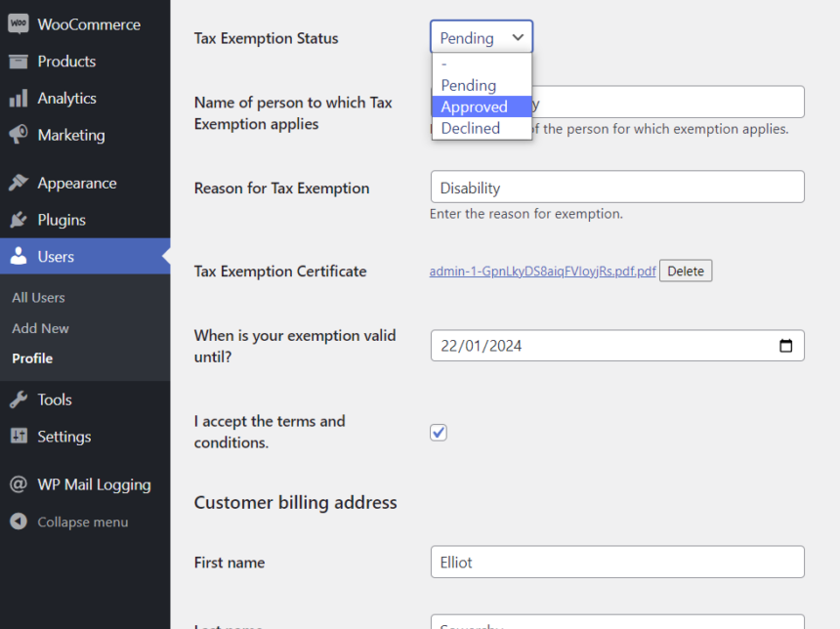Open the uploaded exemption certificate PDF link
Screen dimensions: 840x629
(543, 271)
